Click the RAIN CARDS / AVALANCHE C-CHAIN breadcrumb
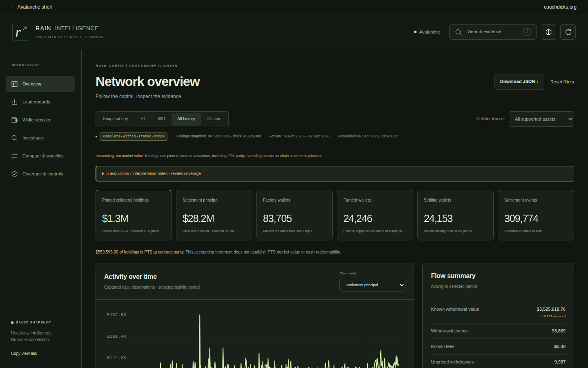 click(x=136, y=66)
